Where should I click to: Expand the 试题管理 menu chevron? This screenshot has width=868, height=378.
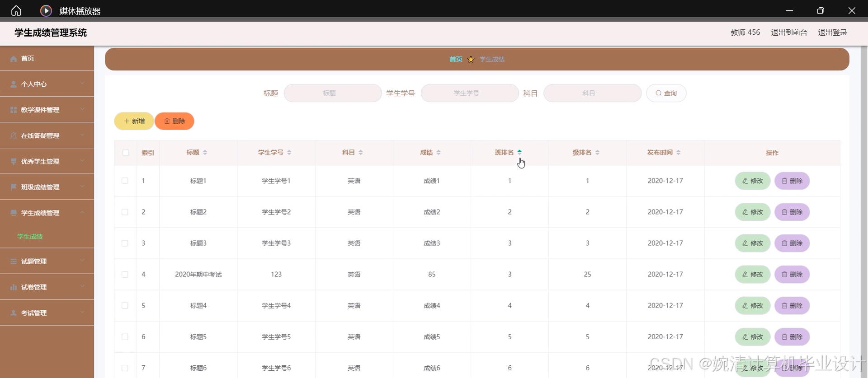(x=82, y=261)
